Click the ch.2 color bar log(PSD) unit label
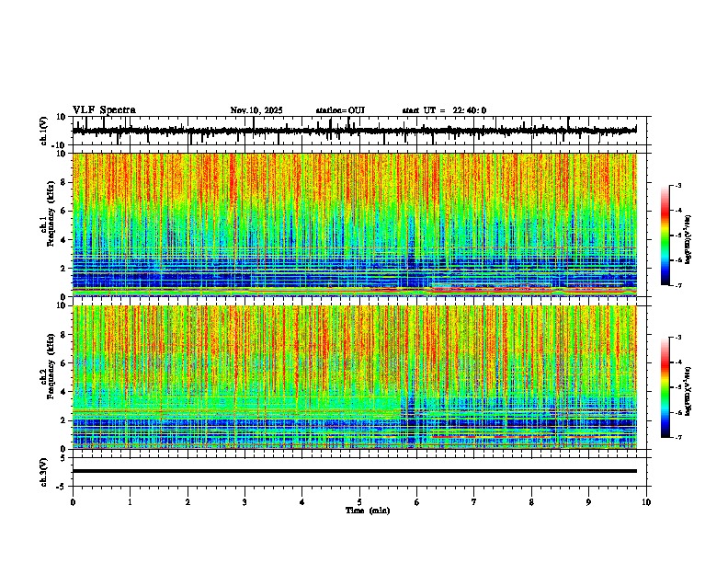Screen dimensions: 728x563 pyautogui.click(x=688, y=391)
